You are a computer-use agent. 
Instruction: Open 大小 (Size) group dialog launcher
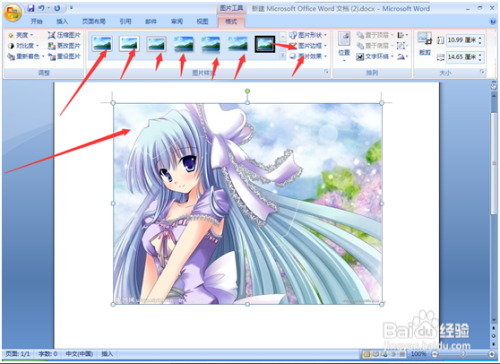pyautogui.click(x=482, y=72)
